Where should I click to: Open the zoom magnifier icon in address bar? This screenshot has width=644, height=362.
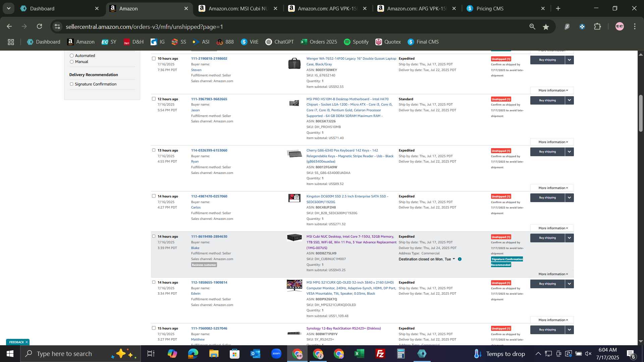tap(532, 27)
